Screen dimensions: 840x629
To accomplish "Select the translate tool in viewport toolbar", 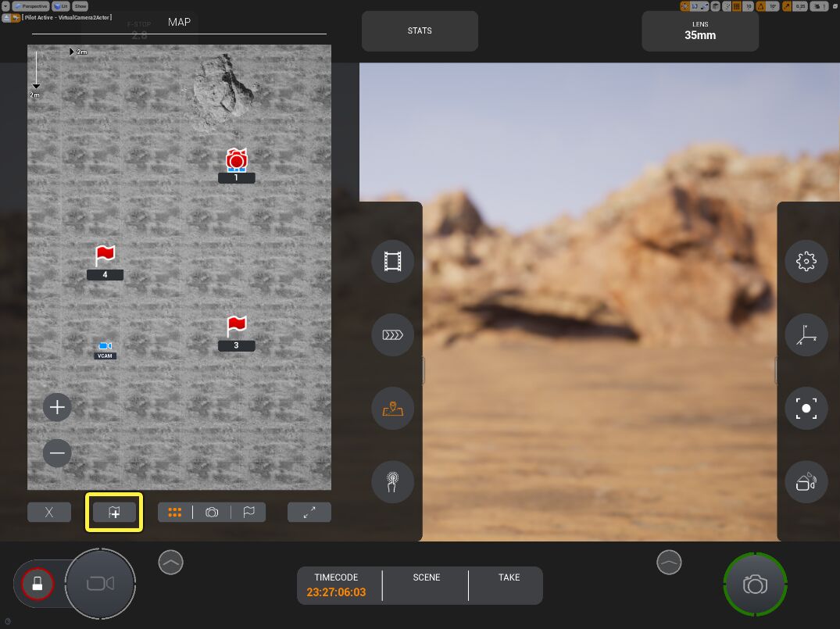I will point(695,6).
